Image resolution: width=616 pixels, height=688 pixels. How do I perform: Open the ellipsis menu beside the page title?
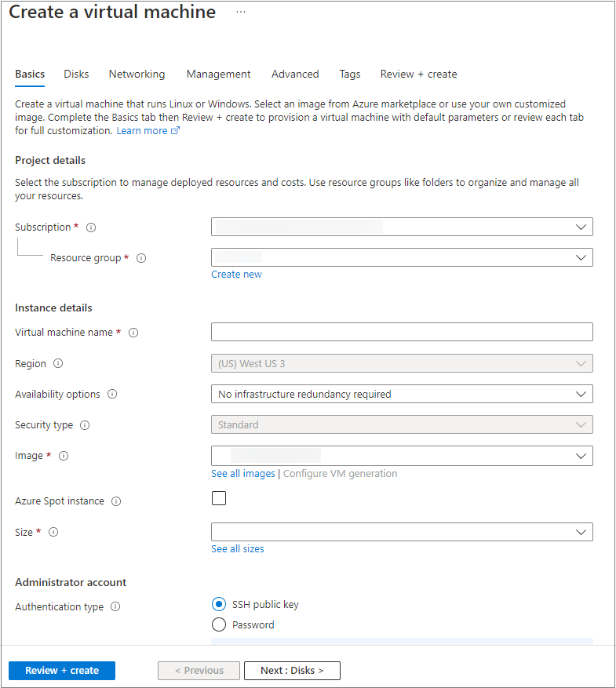(241, 12)
